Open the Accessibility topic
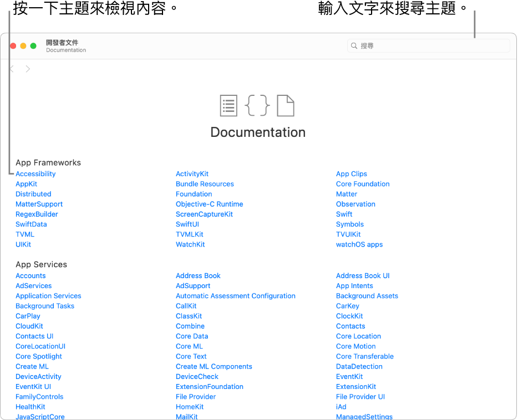This screenshot has width=518, height=420. pyautogui.click(x=35, y=174)
